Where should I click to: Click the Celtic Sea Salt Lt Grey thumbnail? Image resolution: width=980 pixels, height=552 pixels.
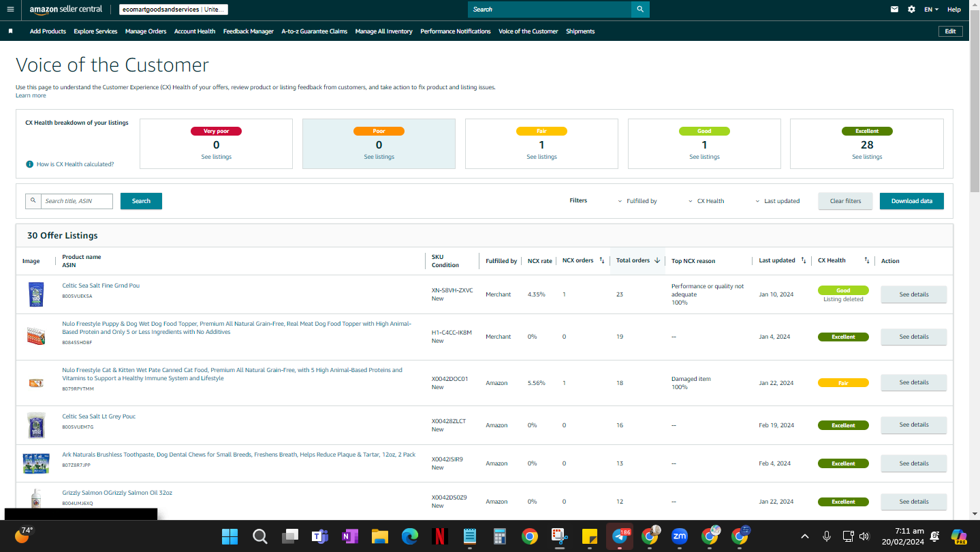[x=35, y=425]
